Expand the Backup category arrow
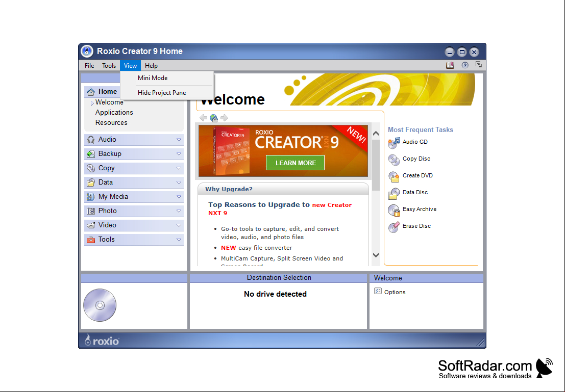The width and height of the screenshot is (565, 392). (179, 154)
